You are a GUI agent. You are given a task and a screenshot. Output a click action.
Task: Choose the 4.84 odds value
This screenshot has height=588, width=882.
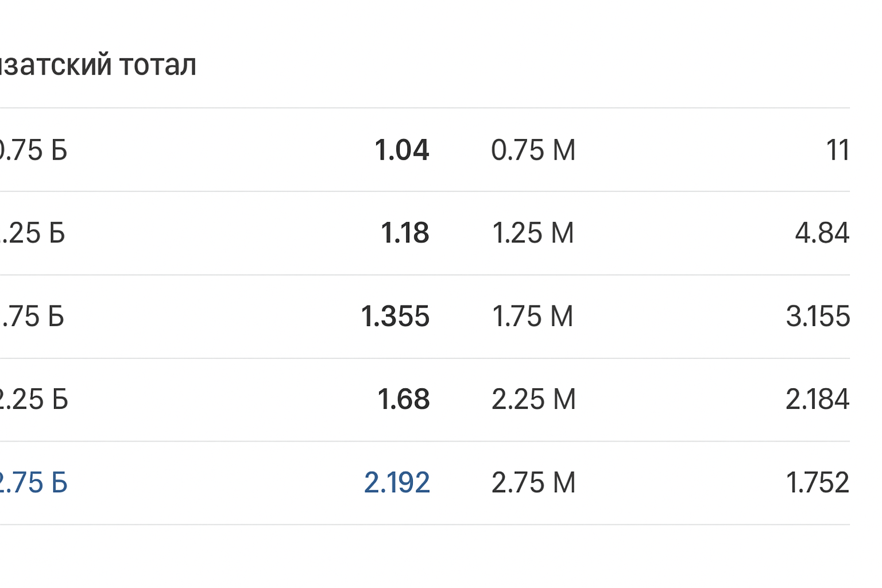[822, 233]
